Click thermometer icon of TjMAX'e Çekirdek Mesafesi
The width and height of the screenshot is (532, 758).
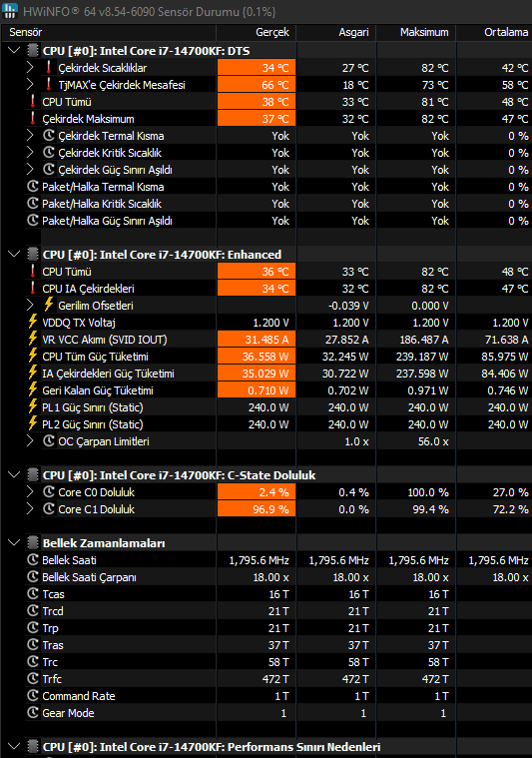[48, 84]
